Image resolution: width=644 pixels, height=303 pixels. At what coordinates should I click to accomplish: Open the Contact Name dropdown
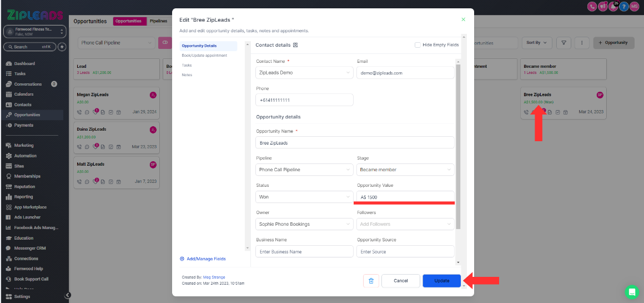pyautogui.click(x=304, y=73)
